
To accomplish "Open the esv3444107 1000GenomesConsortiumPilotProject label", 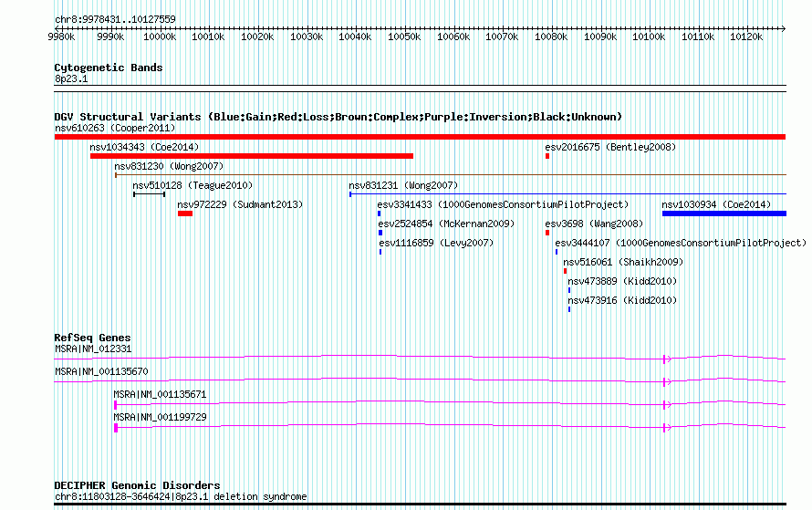I will pyautogui.click(x=681, y=243).
